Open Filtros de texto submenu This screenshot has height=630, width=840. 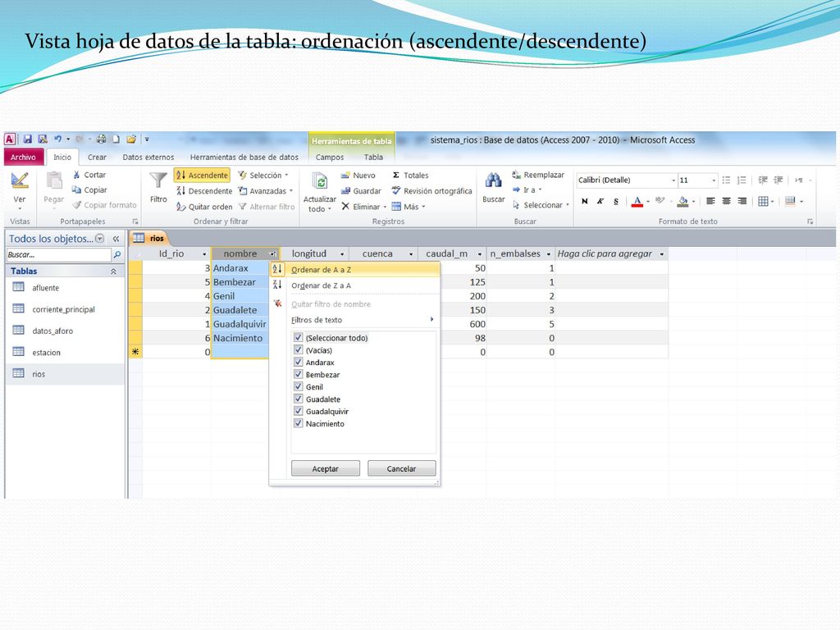tap(354, 320)
